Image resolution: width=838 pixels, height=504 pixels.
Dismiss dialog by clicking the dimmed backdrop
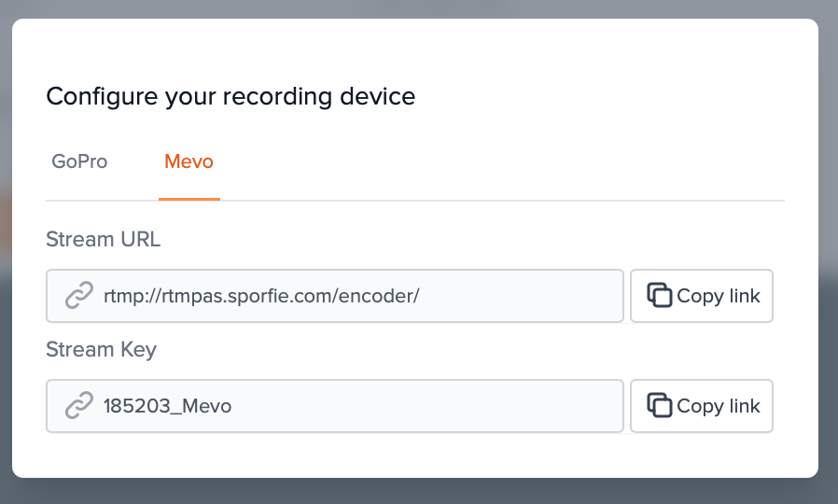click(420, 492)
